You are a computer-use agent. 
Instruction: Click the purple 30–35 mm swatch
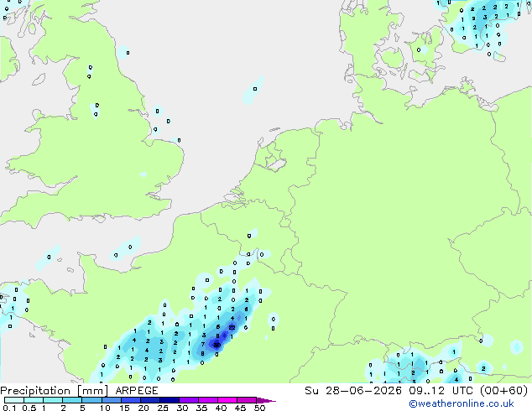tap(189, 400)
